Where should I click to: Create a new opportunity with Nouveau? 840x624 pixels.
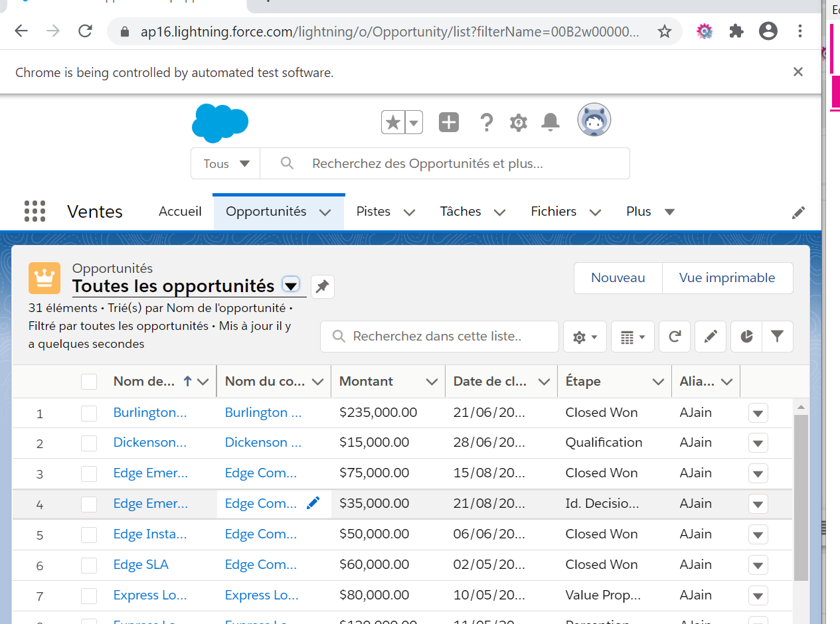tap(618, 277)
